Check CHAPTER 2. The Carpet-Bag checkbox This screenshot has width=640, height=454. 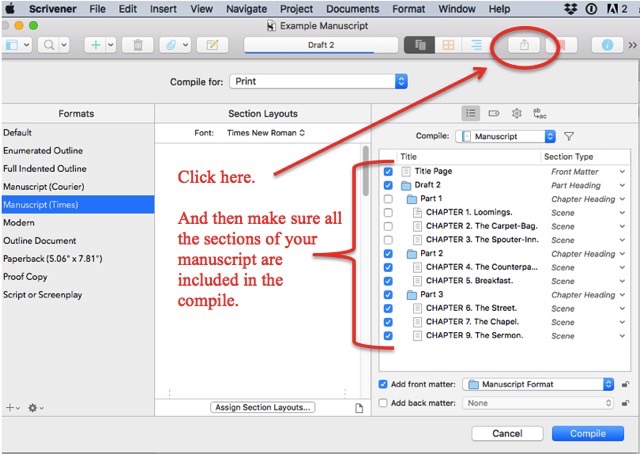tap(388, 226)
